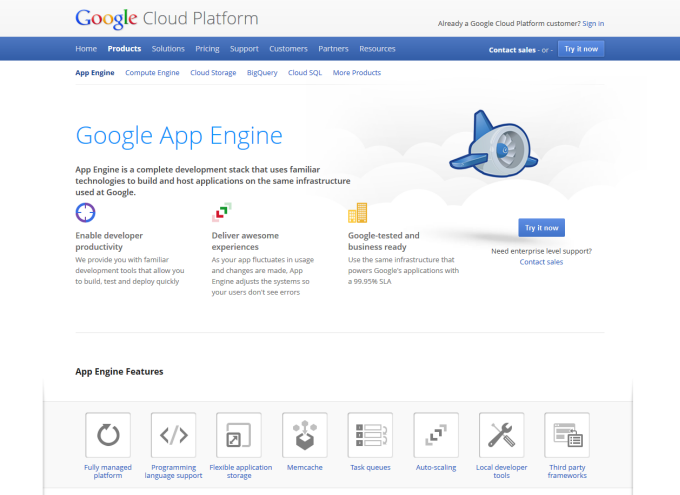The image size is (680, 495).
Task: Open the Support menu item
Action: 244,49
